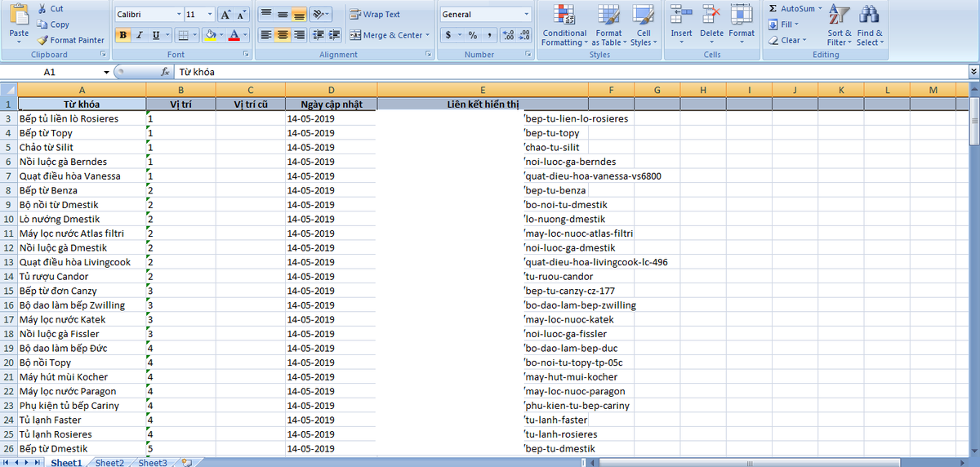980x467 pixels.
Task: Select Bottom Align in Alignment group
Action: coord(299,15)
